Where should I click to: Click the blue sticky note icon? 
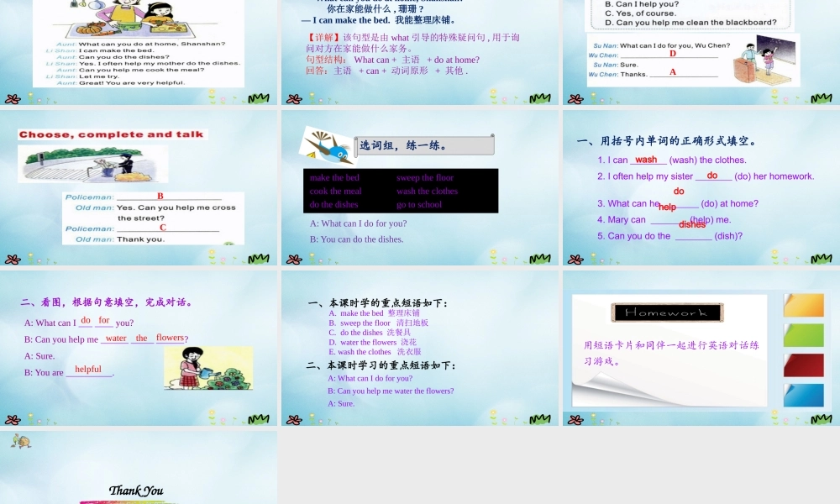[804, 396]
